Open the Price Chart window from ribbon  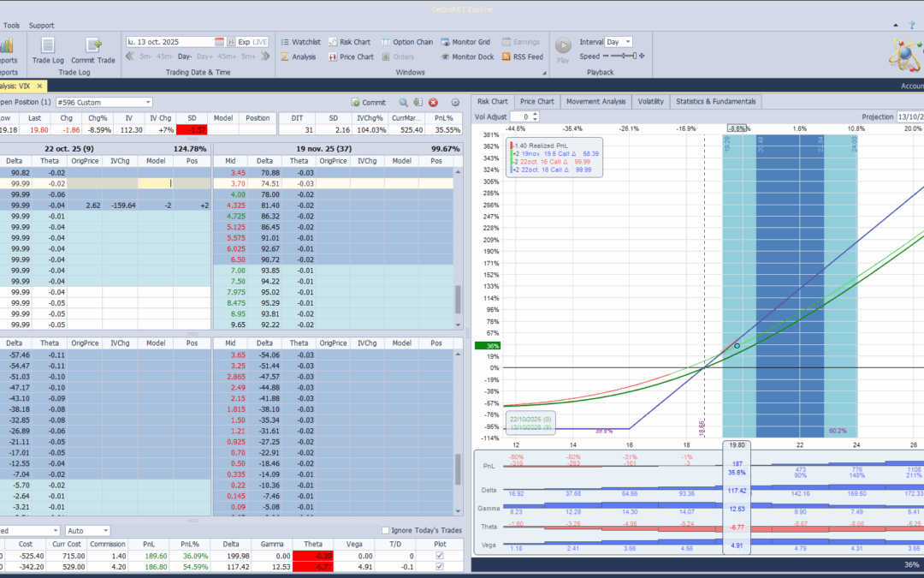click(x=352, y=57)
